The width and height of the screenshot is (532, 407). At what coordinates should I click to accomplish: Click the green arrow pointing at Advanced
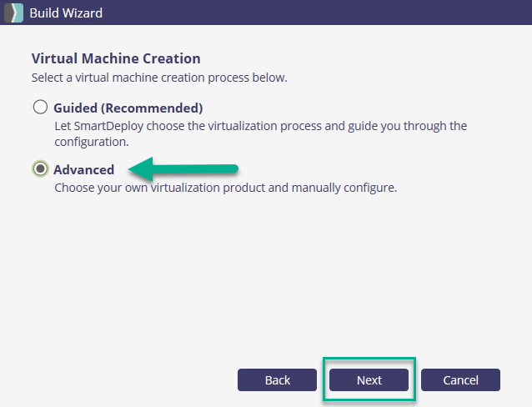pos(183,170)
